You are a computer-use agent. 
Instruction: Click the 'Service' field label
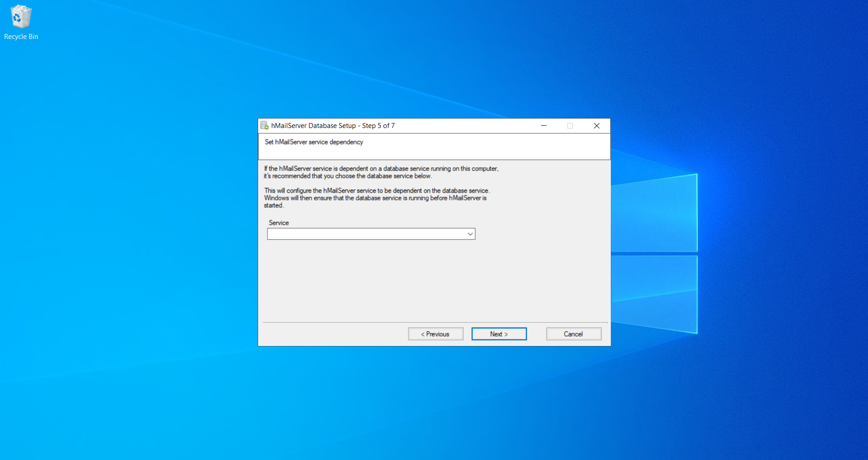pyautogui.click(x=278, y=223)
